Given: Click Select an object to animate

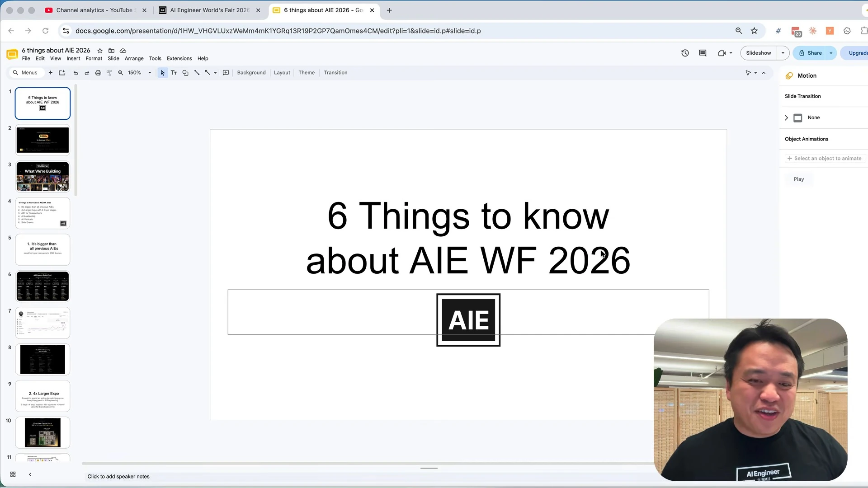Looking at the screenshot, I should [x=825, y=159].
